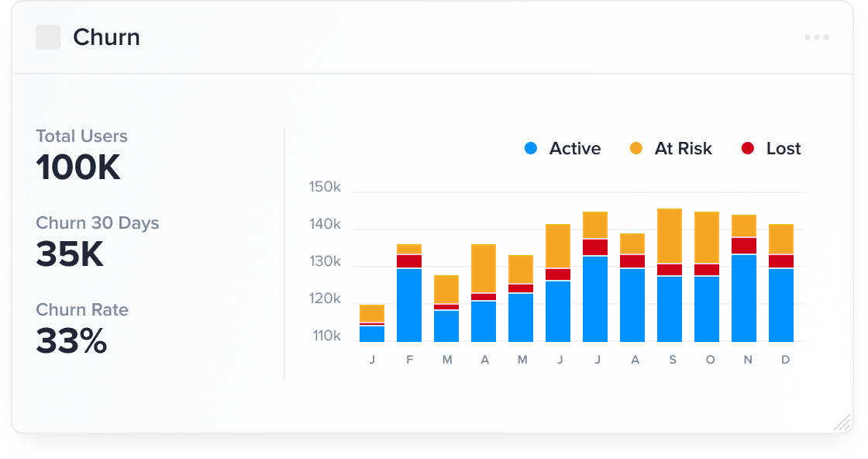The image size is (868, 459).
Task: Click the Churn widget icon
Action: [48, 36]
